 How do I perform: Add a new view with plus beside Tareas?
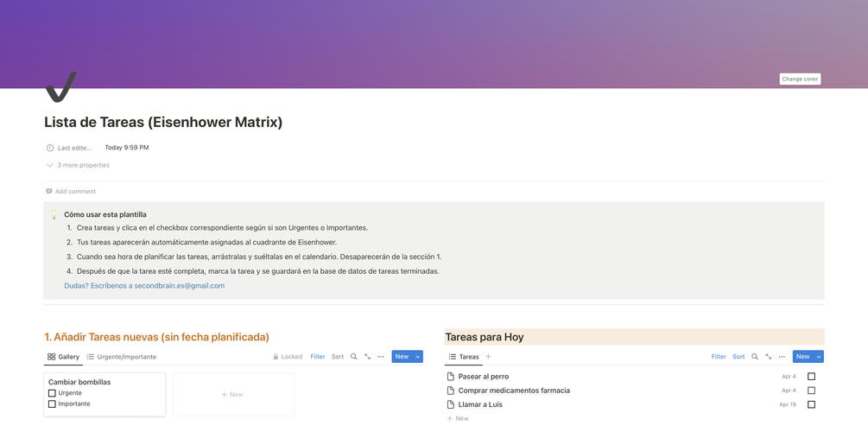[x=488, y=357]
